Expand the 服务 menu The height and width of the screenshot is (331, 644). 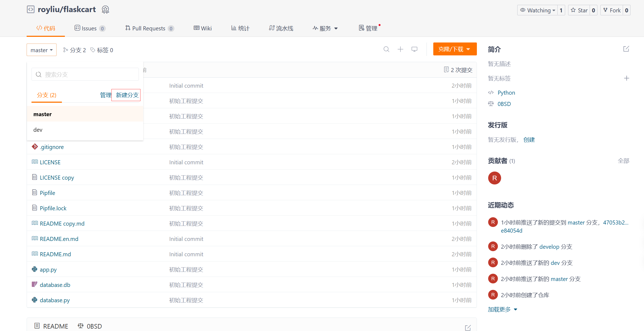point(325,28)
